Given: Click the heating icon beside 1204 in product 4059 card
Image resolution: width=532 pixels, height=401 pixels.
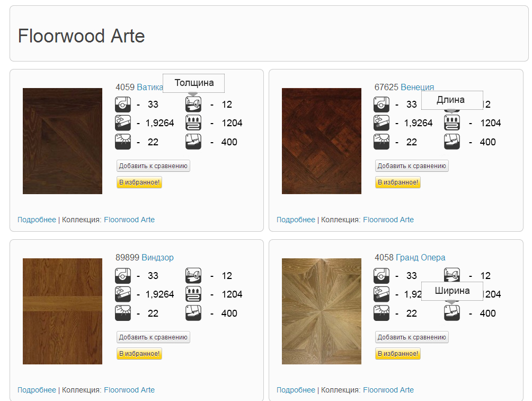Looking at the screenshot, I should 193,123.
